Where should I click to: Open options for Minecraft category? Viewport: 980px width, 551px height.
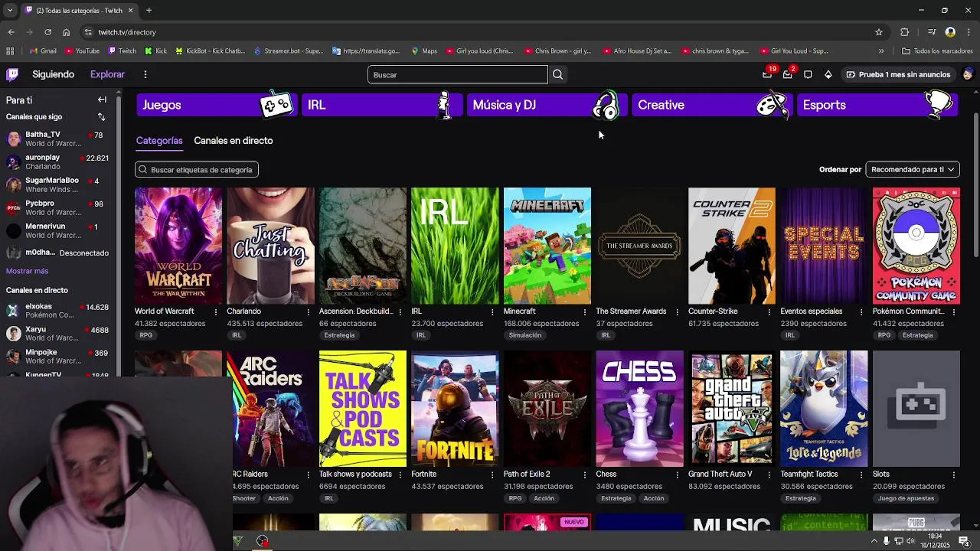(585, 311)
